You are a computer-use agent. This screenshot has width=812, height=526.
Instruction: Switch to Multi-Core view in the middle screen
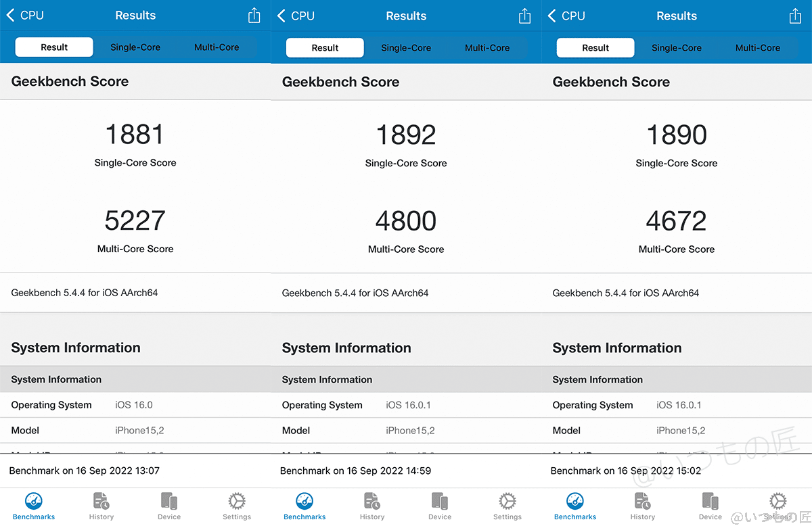click(487, 47)
